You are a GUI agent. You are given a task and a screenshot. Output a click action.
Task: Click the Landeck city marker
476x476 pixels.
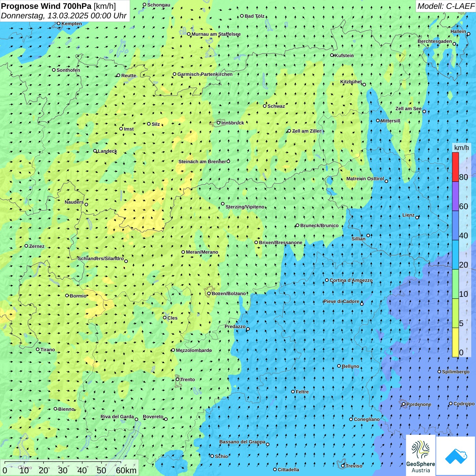pyautogui.click(x=95, y=151)
